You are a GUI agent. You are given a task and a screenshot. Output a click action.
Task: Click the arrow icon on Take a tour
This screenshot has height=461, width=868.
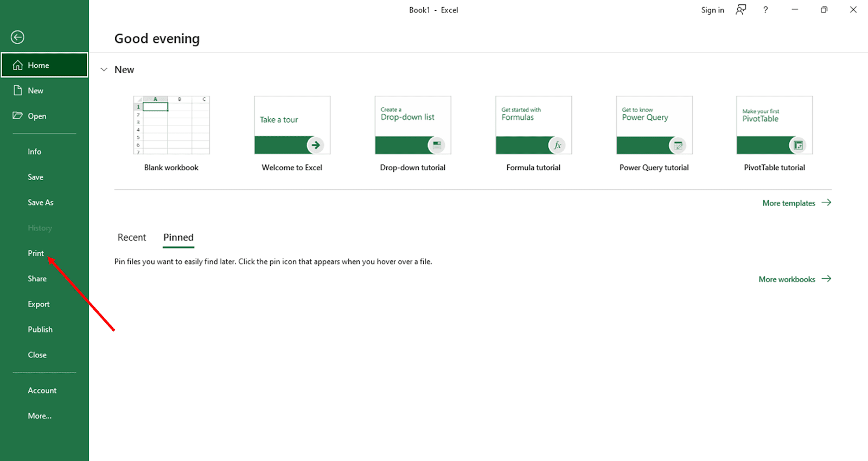tap(316, 145)
